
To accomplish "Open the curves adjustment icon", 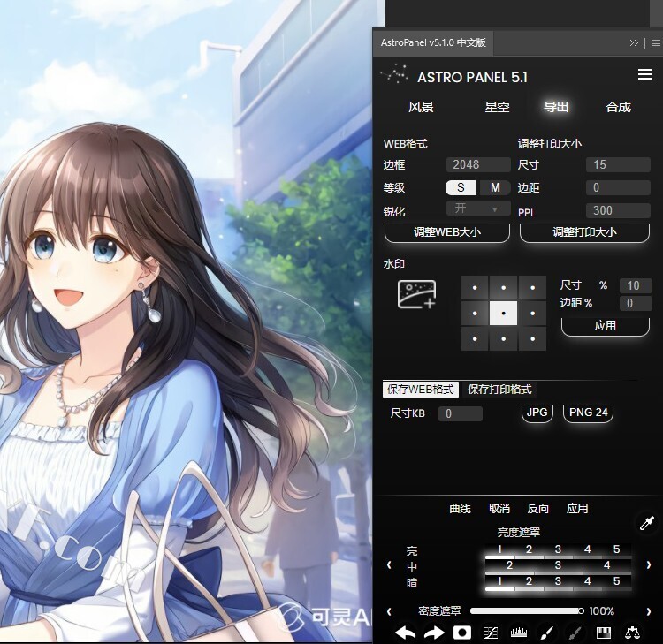I will (x=492, y=633).
